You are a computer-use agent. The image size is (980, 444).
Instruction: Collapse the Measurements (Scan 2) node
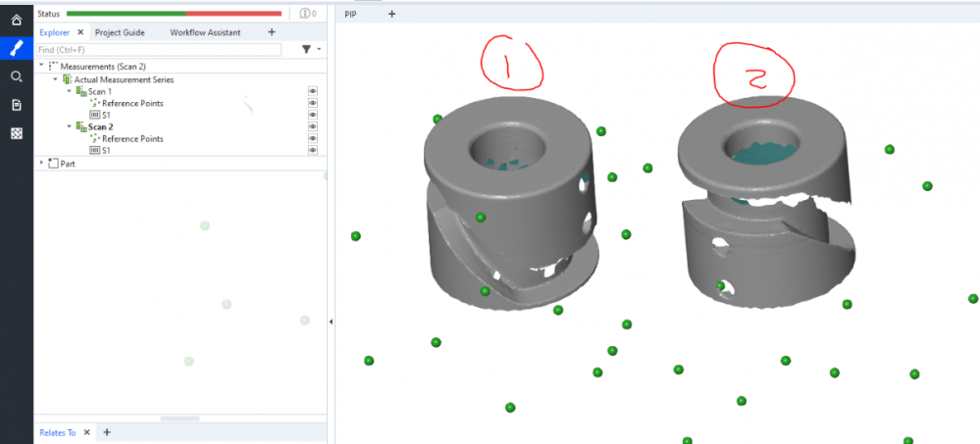[x=41, y=66]
